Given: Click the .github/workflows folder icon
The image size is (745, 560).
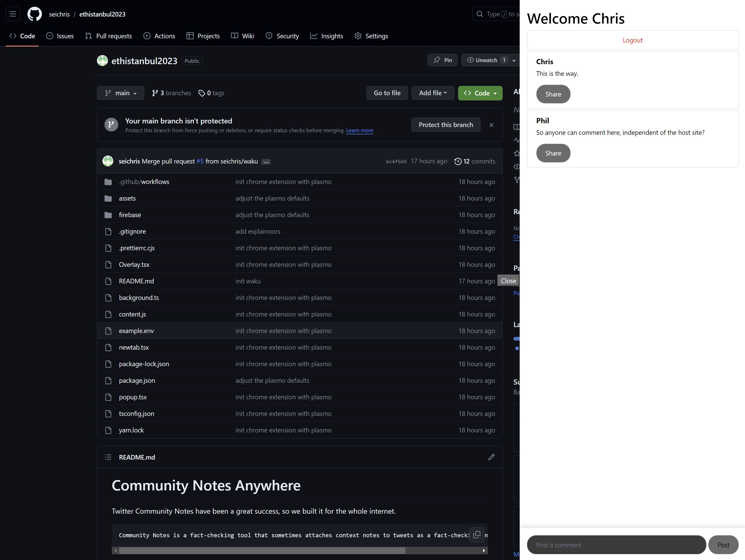Looking at the screenshot, I should pos(108,182).
